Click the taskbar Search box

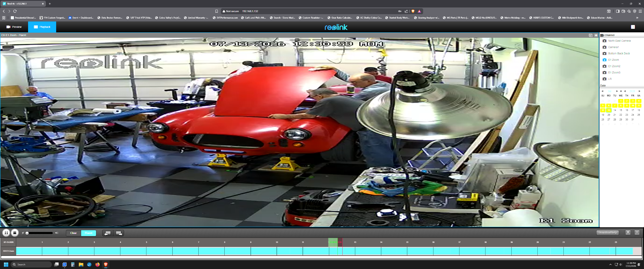(x=31, y=264)
